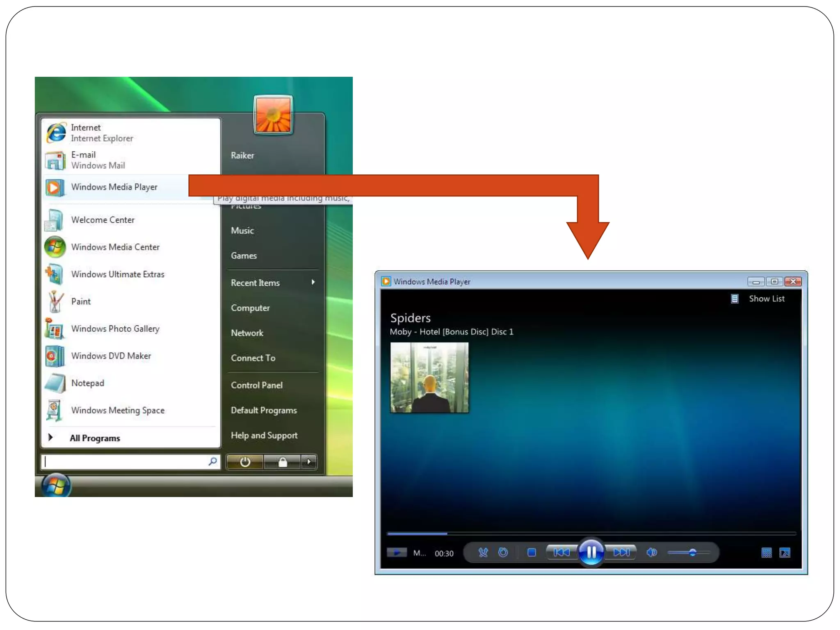
Task: Toggle shuffle mode on
Action: coord(483,552)
